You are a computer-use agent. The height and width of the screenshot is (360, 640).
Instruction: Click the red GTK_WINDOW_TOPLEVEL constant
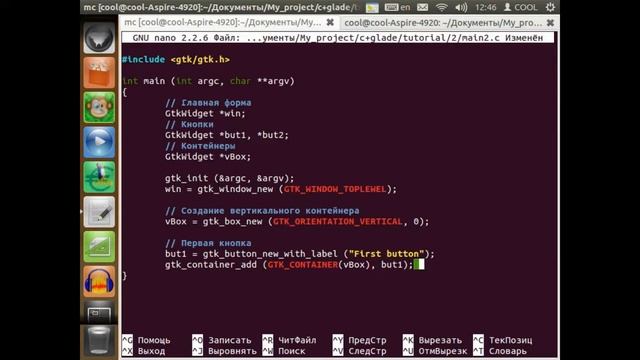tap(335, 189)
